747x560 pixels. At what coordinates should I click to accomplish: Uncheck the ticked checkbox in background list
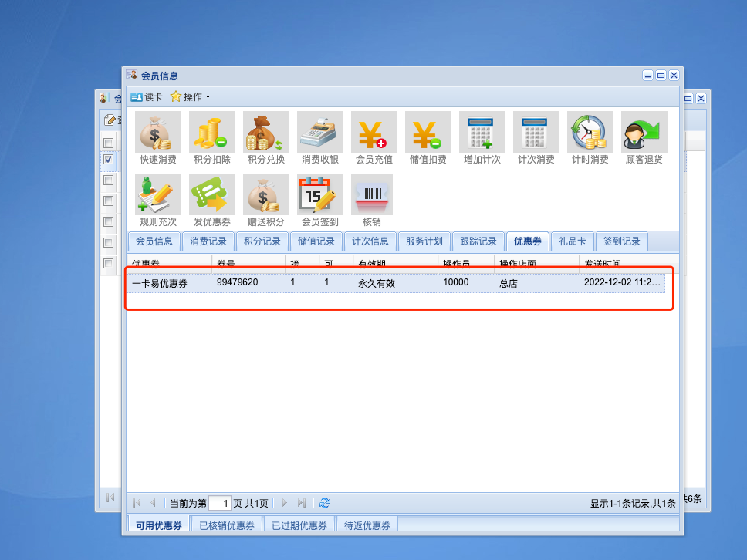point(109,160)
